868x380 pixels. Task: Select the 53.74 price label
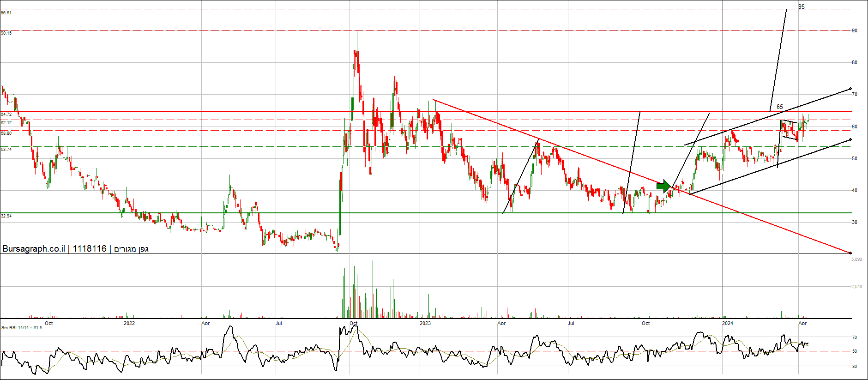pyautogui.click(x=6, y=150)
